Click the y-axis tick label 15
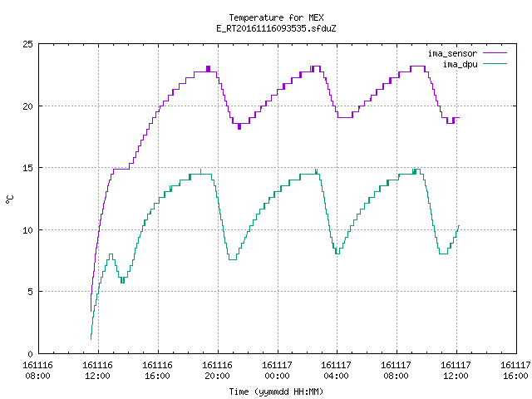The width and height of the screenshot is (532, 399). click(27, 168)
